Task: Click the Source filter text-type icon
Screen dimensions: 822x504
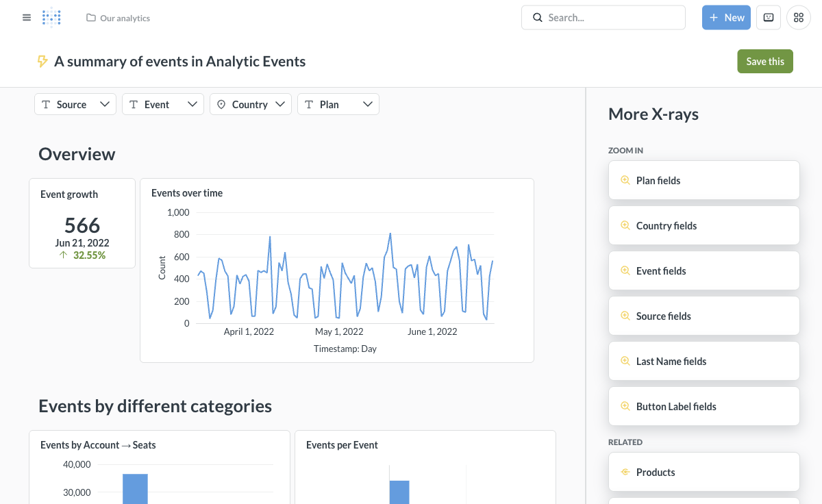Action: click(x=46, y=104)
